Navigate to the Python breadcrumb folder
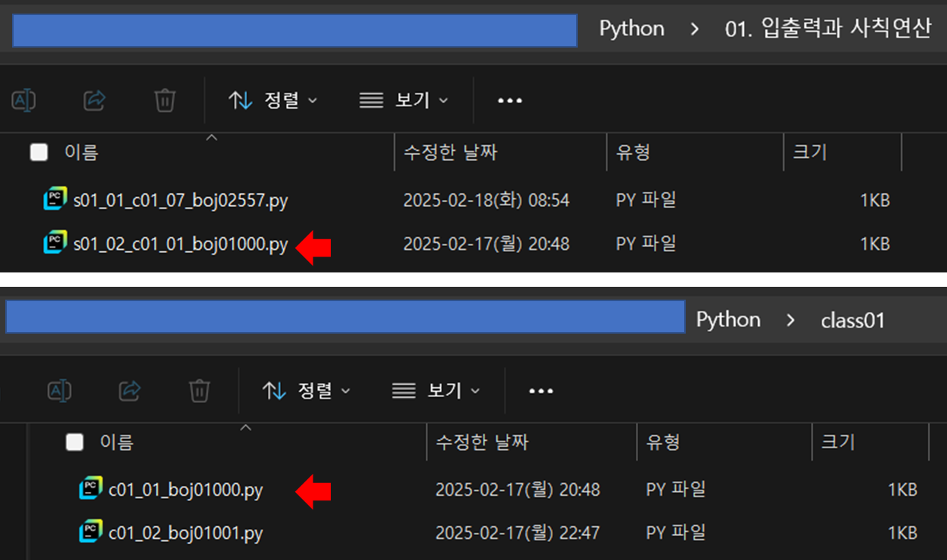Image resolution: width=947 pixels, height=560 pixels. tap(631, 29)
